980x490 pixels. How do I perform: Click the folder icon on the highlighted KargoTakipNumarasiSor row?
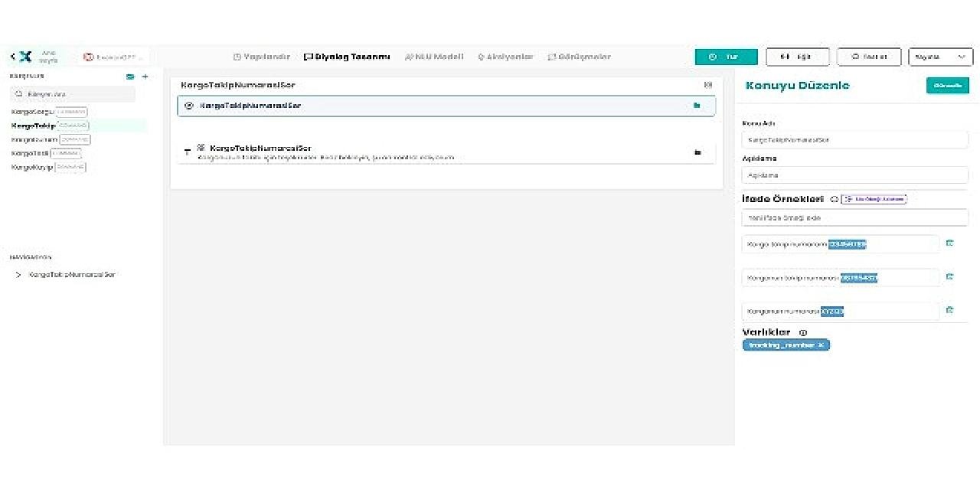(x=697, y=106)
